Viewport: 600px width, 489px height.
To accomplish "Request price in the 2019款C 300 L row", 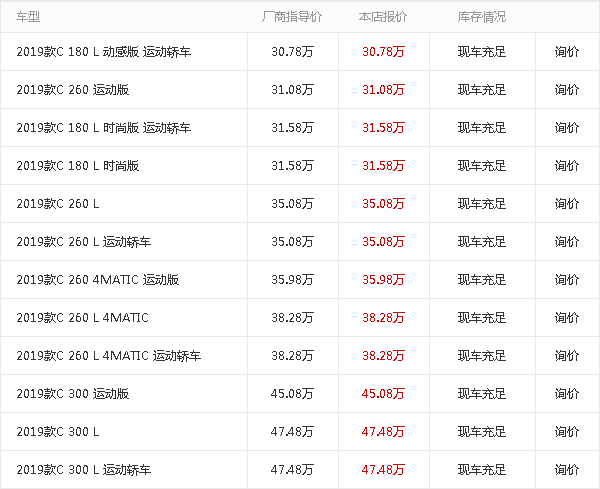I will [567, 432].
